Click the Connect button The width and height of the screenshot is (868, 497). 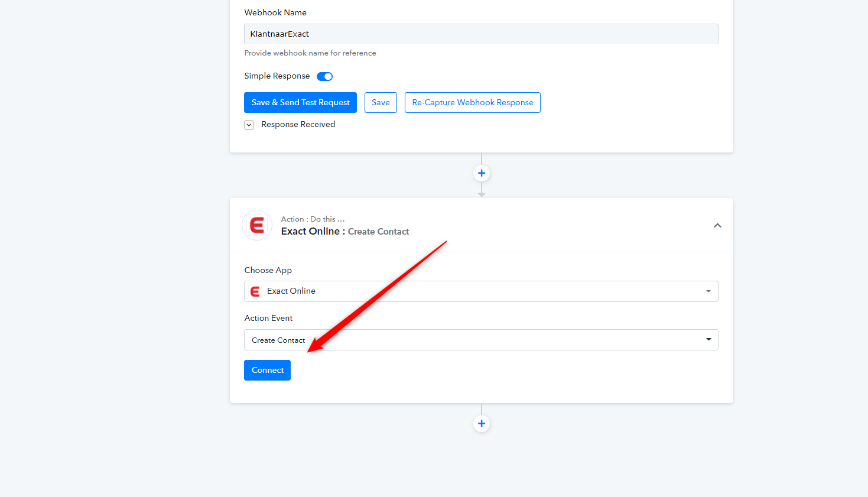(267, 370)
